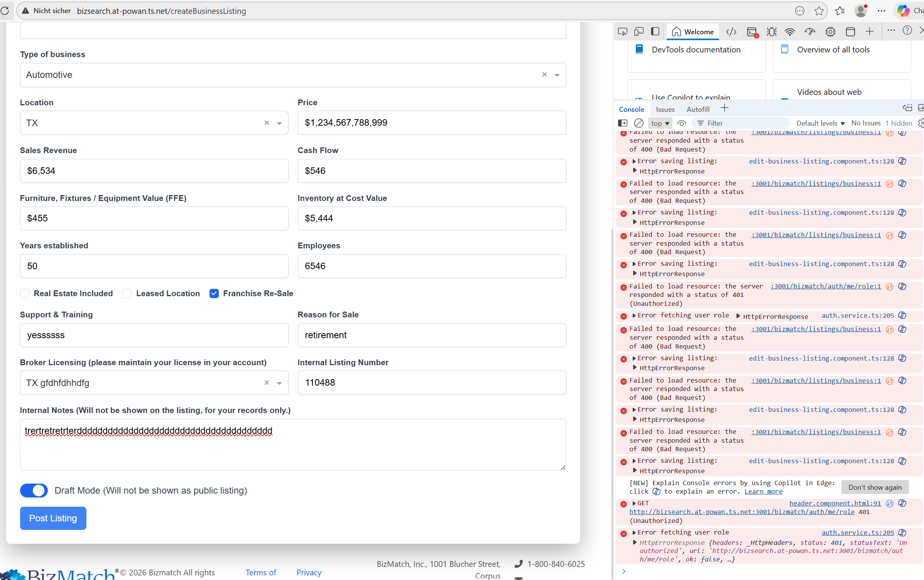Switch to the Autofill tab
The width and height of the screenshot is (924, 580).
pos(698,109)
